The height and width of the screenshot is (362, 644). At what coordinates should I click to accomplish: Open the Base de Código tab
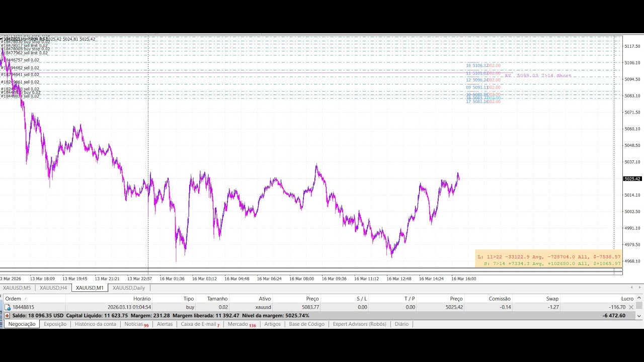point(306,324)
